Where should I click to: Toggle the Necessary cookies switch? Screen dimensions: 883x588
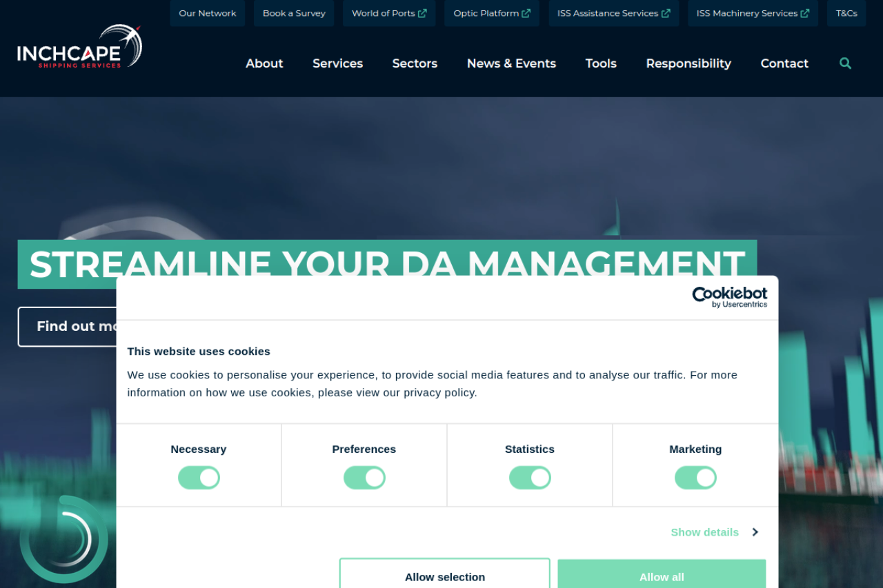point(199,478)
